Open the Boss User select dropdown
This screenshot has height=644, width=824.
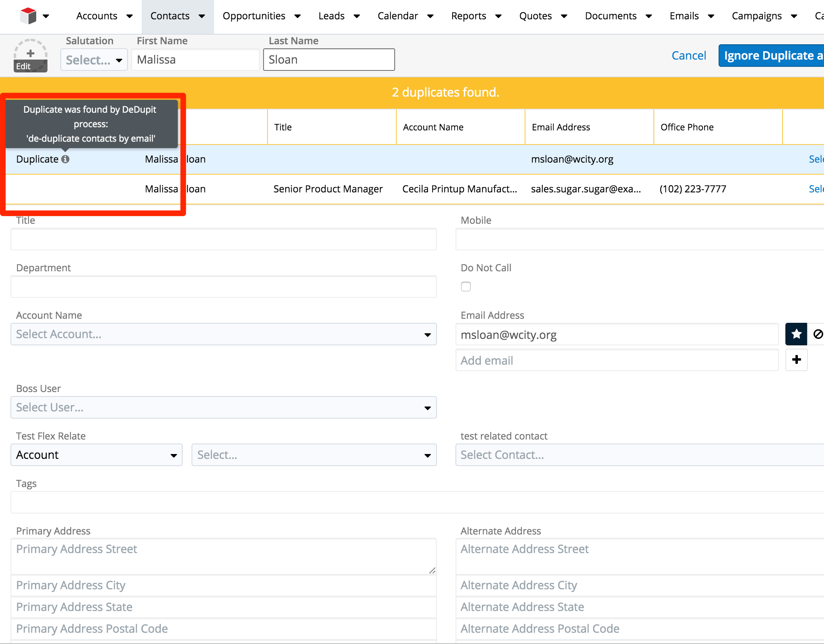(x=223, y=407)
